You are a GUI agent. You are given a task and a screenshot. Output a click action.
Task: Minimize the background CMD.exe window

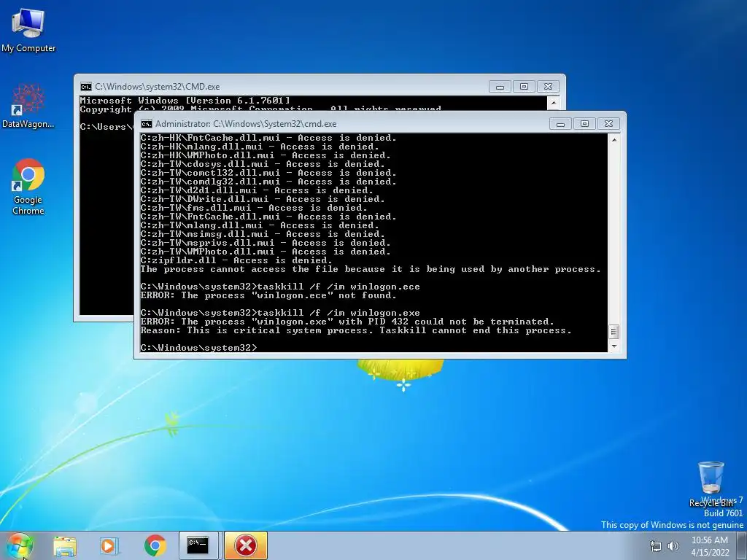[500, 87]
